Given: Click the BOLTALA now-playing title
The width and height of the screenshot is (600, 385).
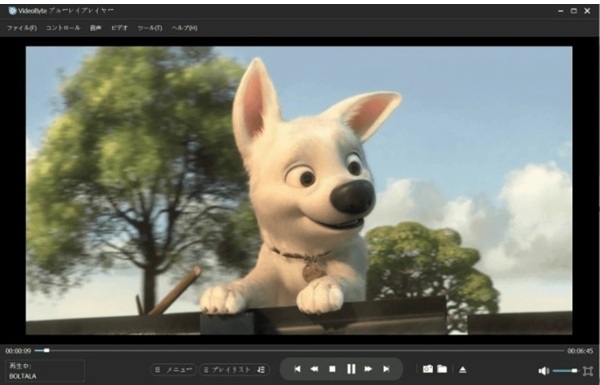Looking at the screenshot, I should point(23,376).
